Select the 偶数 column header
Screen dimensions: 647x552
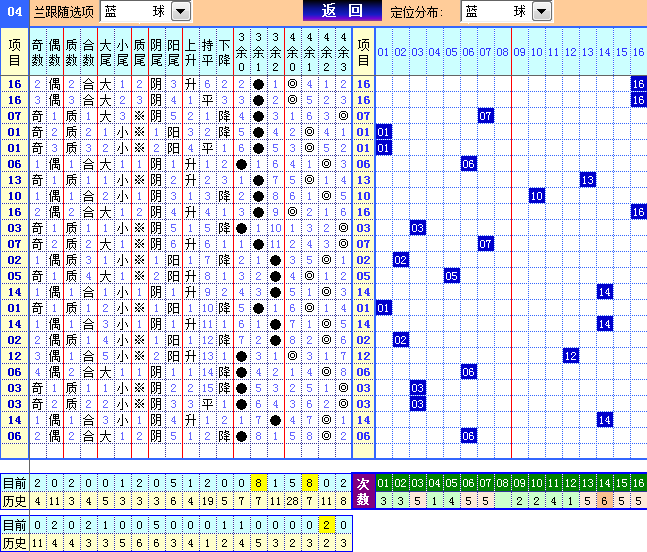(x=54, y=52)
